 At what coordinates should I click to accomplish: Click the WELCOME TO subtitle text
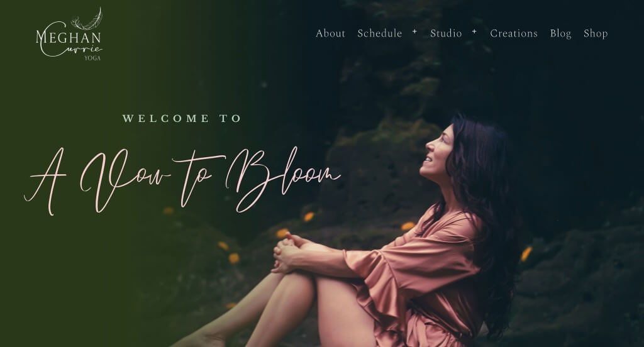[182, 119]
